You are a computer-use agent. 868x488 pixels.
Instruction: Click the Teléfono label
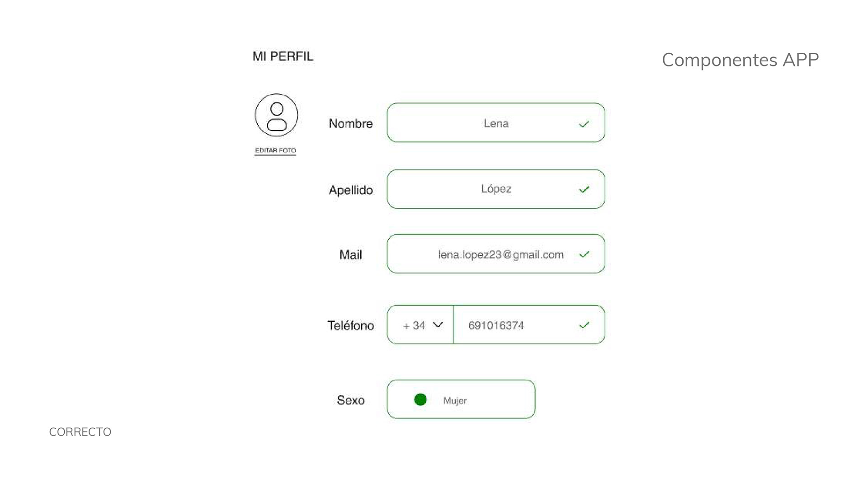(x=351, y=325)
